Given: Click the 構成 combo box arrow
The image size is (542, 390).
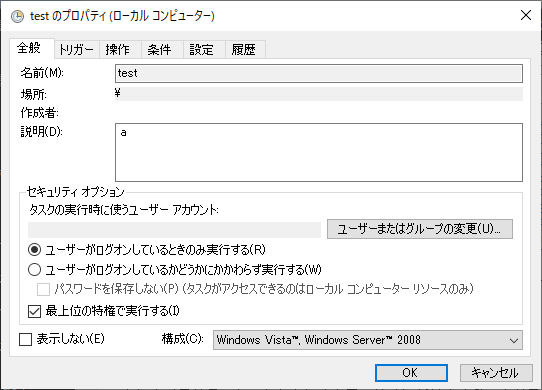Looking at the screenshot, I should 514,341.
